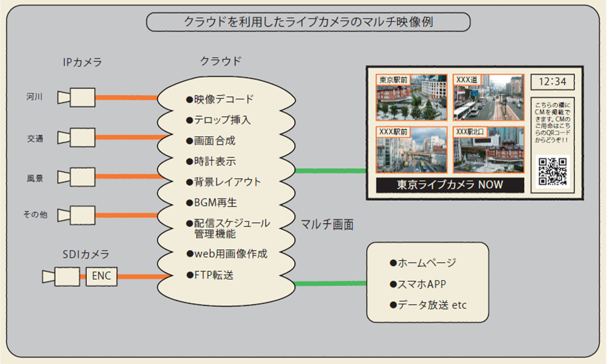Click the 東京駅前 caption label
The width and height of the screenshot is (607, 364).
pos(394,80)
